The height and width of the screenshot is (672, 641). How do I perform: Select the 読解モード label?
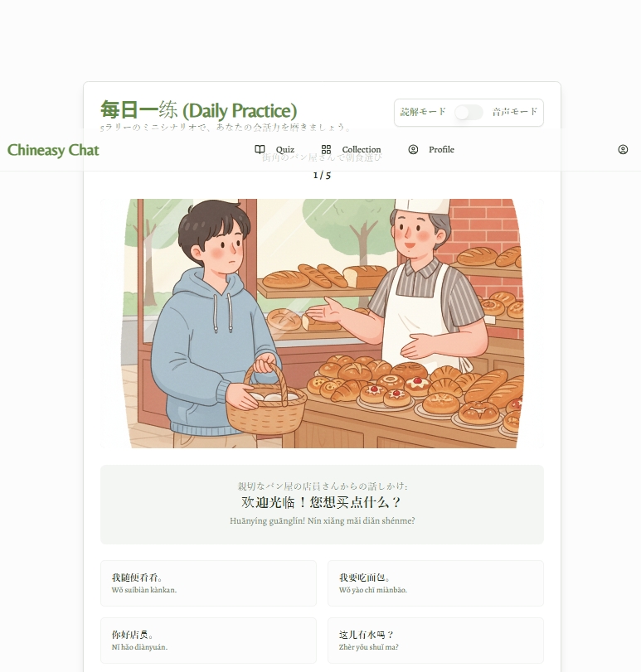tap(423, 112)
